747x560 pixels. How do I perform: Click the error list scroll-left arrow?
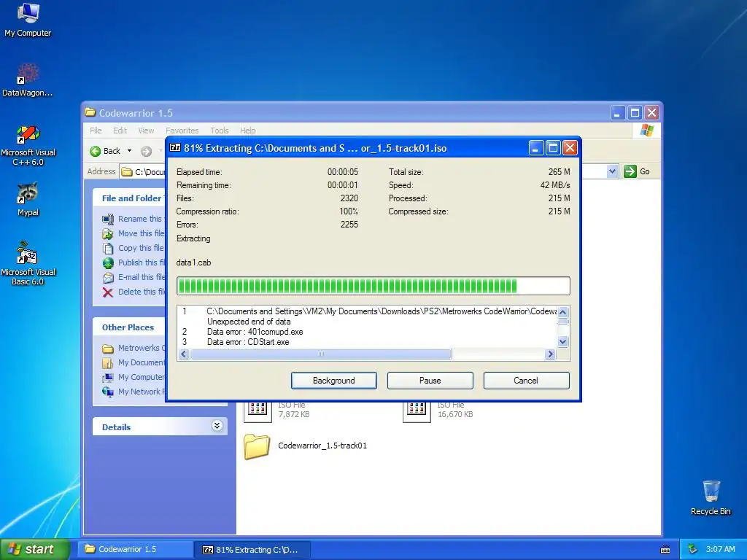pos(184,354)
